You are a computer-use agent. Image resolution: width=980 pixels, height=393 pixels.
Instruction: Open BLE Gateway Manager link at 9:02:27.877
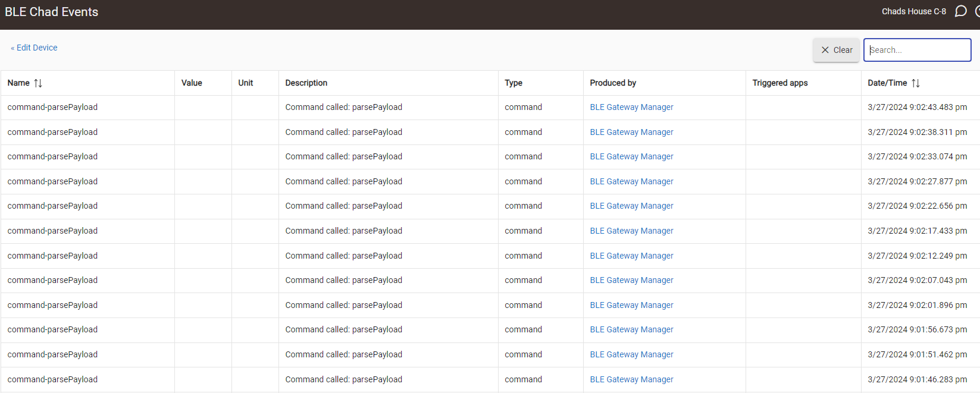click(631, 181)
